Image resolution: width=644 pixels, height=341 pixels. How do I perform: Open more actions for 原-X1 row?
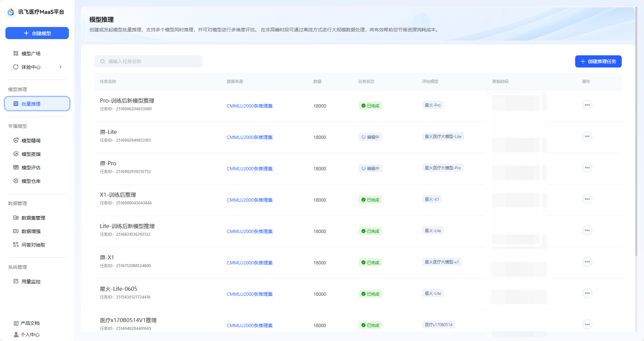click(587, 262)
